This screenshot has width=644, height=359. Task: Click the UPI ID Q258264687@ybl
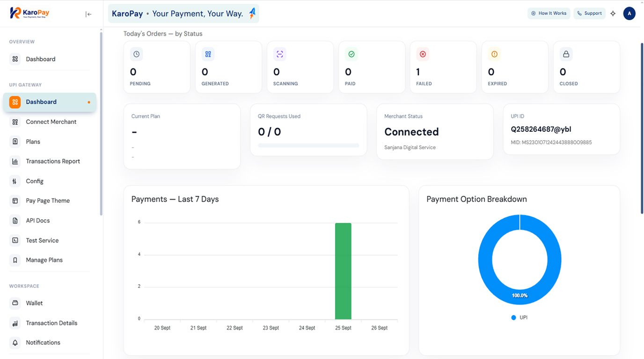pyautogui.click(x=541, y=129)
